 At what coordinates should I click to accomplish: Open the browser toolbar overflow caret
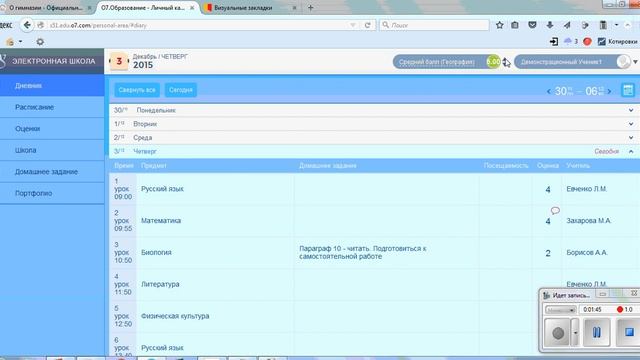[616, 25]
